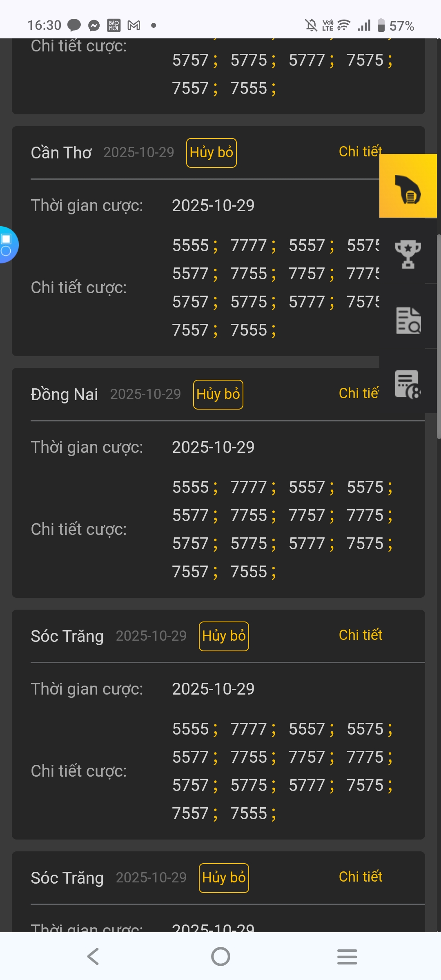Tap the yellow hand-with-coins betting icon
Screen dimensions: 441x980
pyautogui.click(x=408, y=186)
